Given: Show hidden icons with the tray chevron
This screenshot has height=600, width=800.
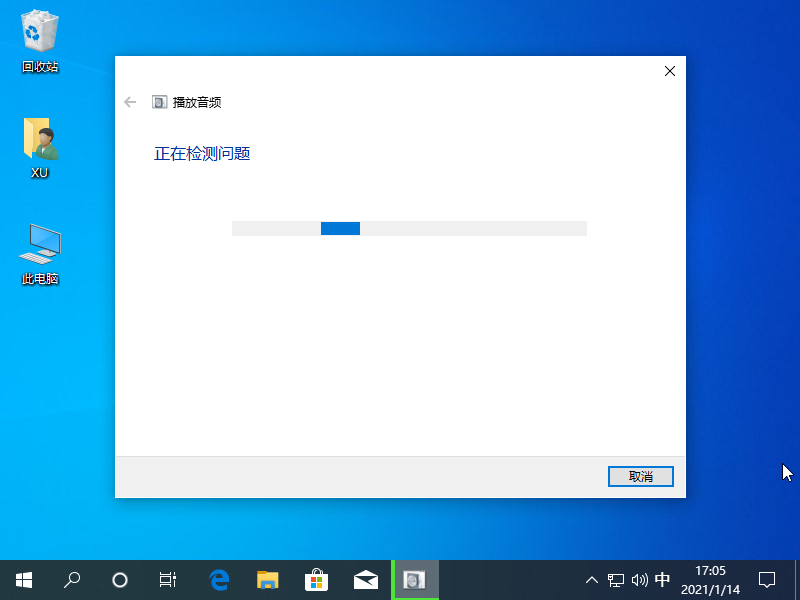Looking at the screenshot, I should pyautogui.click(x=592, y=580).
